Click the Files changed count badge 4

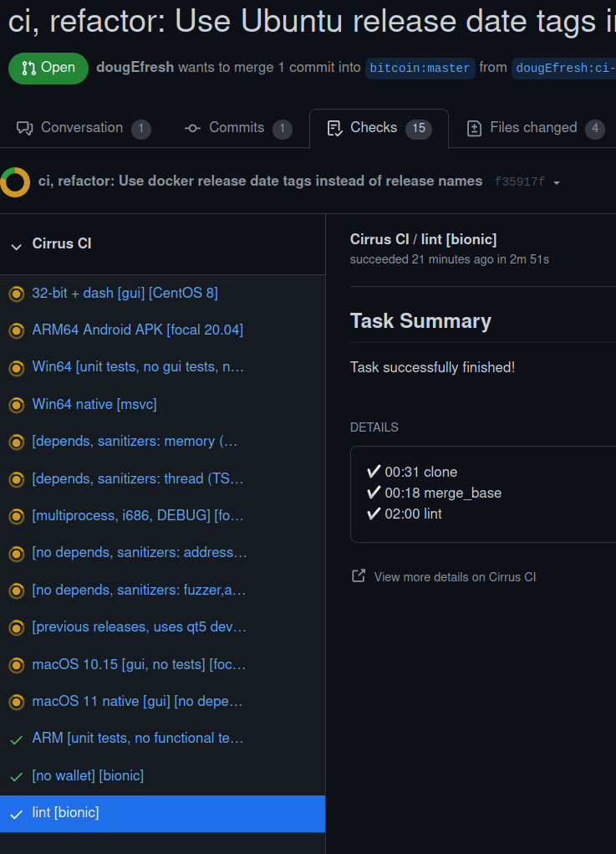(595, 129)
